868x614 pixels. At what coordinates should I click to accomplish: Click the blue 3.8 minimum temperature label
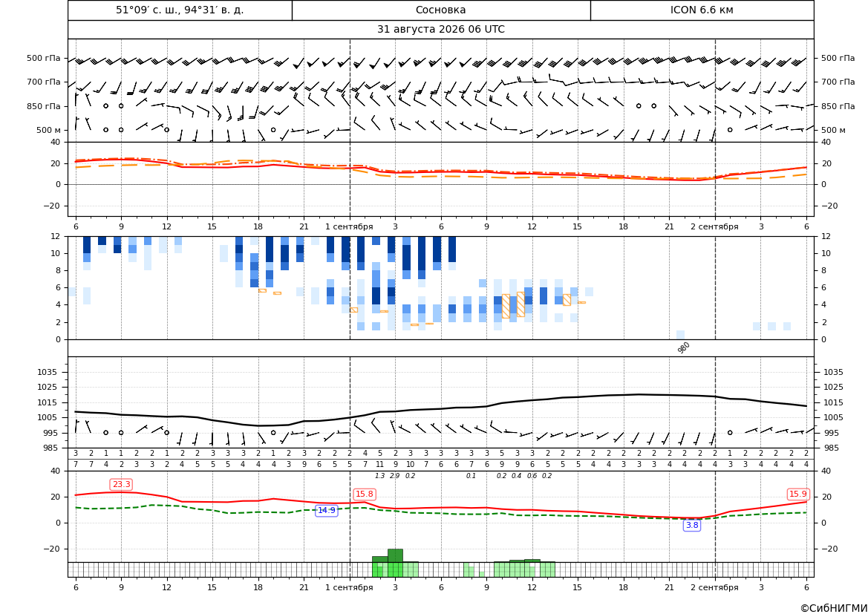(x=692, y=526)
